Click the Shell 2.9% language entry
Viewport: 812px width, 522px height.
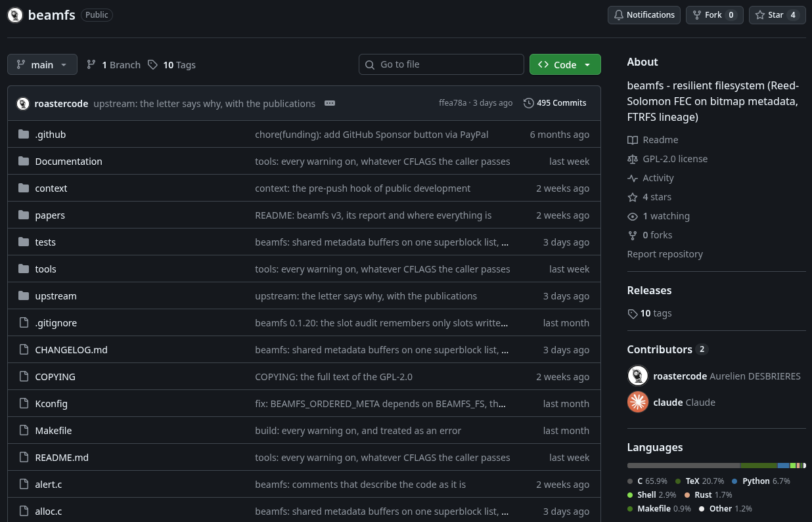[x=652, y=495]
